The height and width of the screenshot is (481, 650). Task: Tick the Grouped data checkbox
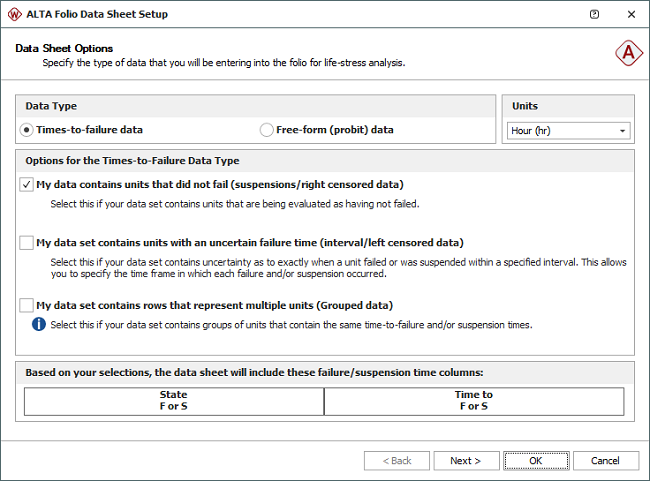26,305
